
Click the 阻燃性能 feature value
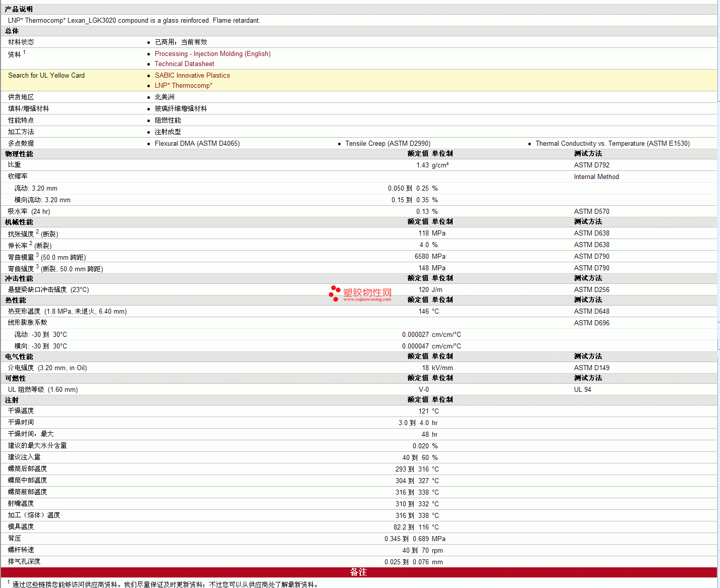tap(168, 121)
